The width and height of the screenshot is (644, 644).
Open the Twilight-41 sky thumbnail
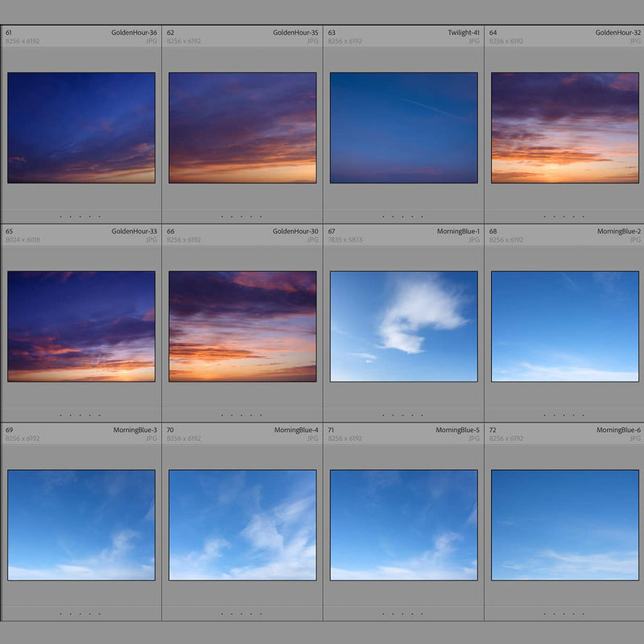(x=403, y=128)
